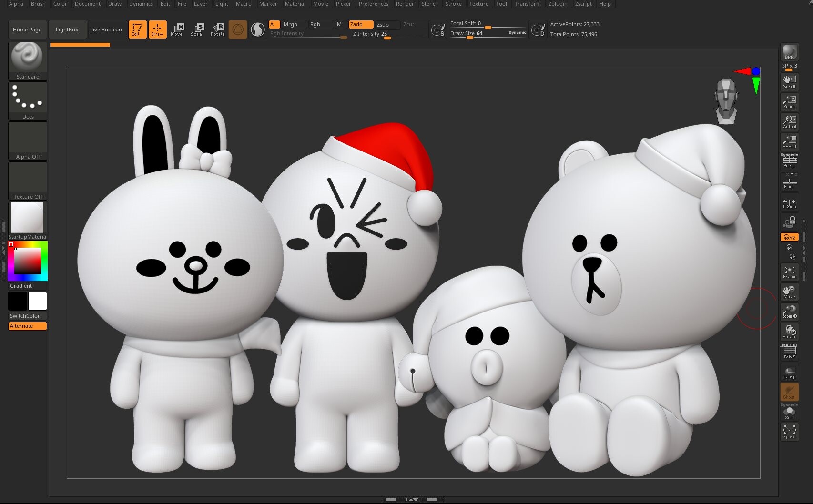Open the Tool menu

(x=501, y=4)
